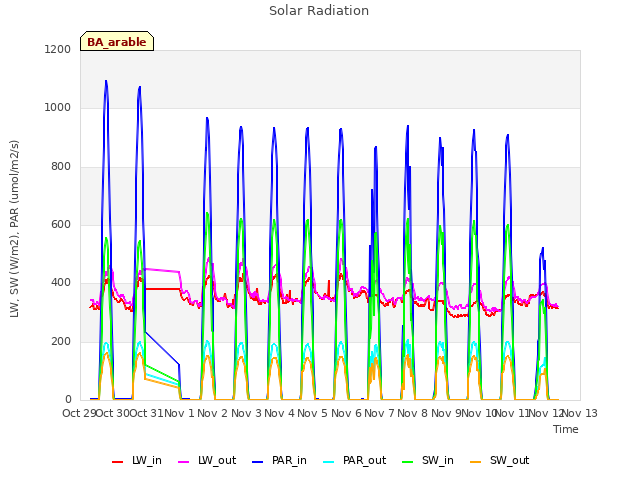Click the 1200 y-axis tick label
The width and height of the screenshot is (640, 480).
click(58, 49)
